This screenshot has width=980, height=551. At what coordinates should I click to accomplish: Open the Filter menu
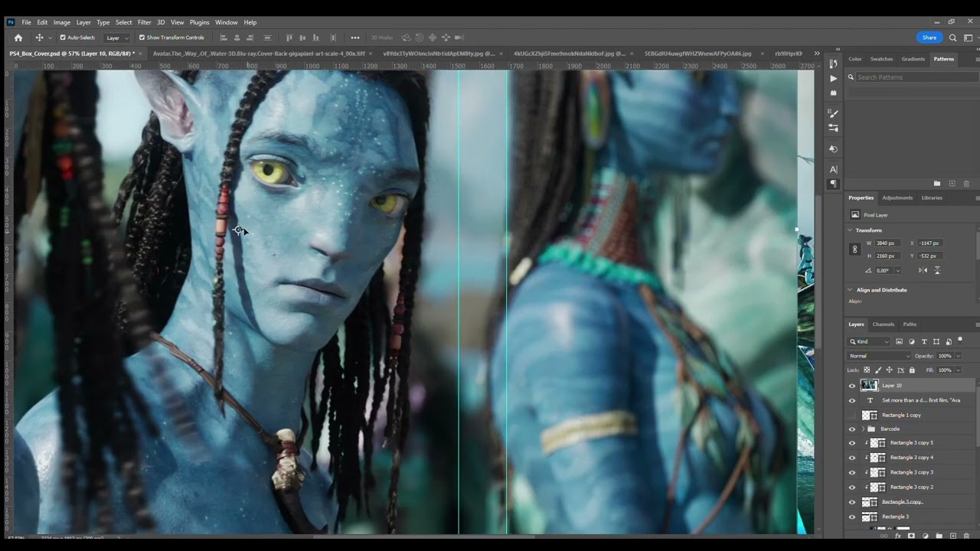[x=144, y=22]
